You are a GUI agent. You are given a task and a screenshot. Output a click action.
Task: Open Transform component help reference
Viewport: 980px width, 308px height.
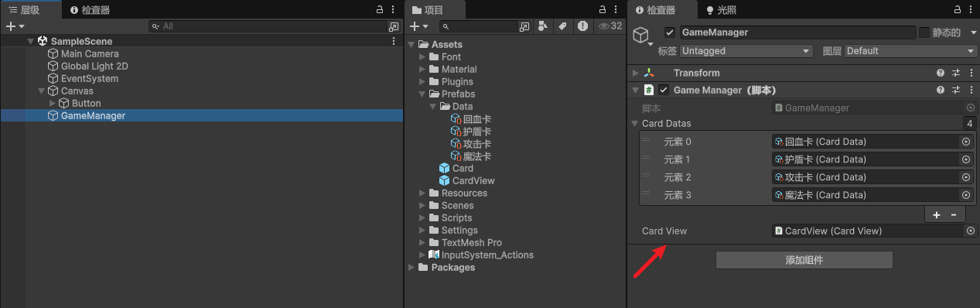click(x=941, y=73)
